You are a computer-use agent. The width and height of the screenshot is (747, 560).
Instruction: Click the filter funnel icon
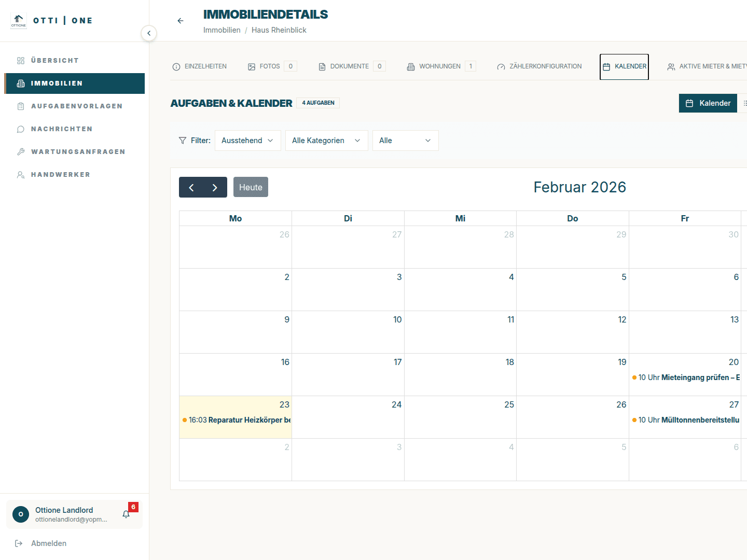(x=183, y=140)
